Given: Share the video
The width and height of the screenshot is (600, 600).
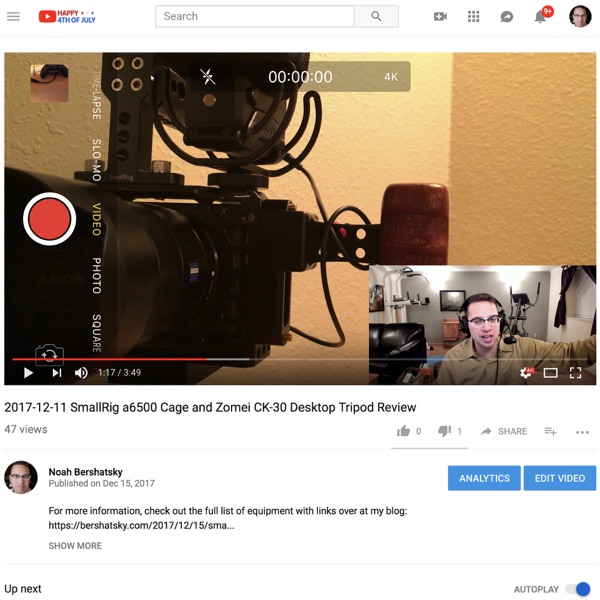Looking at the screenshot, I should (x=504, y=431).
